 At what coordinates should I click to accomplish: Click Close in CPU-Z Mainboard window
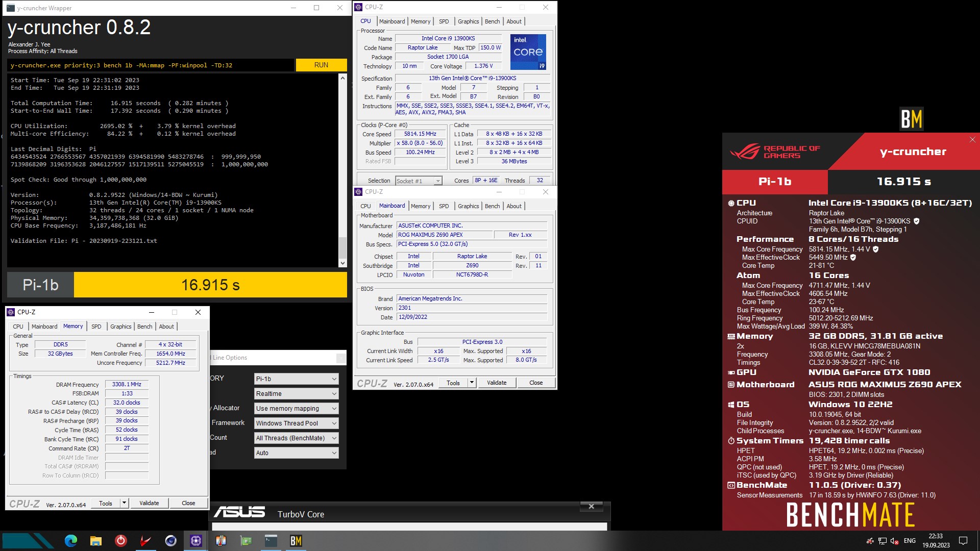tap(536, 383)
